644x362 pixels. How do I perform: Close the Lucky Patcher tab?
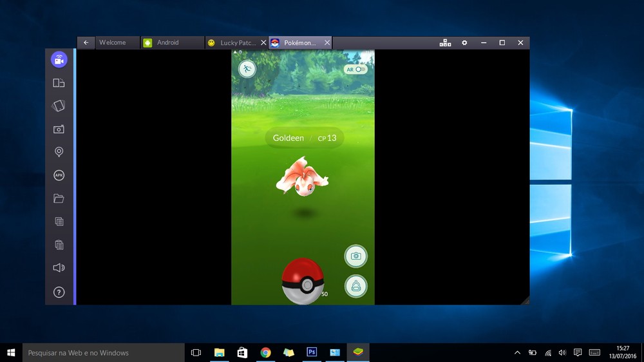pyautogui.click(x=263, y=43)
